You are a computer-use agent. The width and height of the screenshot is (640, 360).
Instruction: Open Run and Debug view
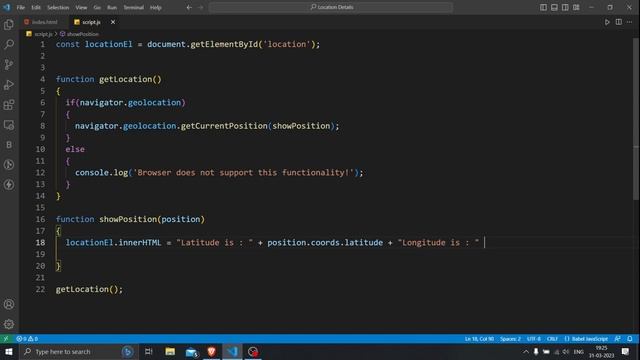coord(9,84)
